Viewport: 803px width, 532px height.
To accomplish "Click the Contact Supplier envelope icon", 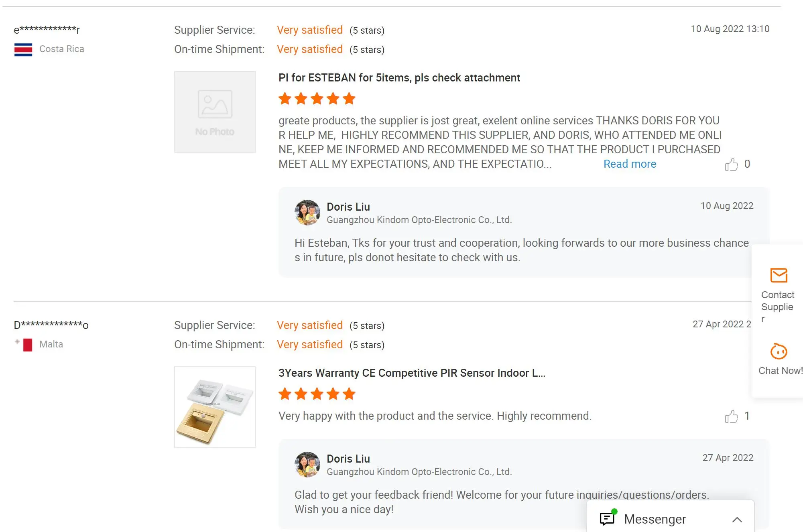I will pyautogui.click(x=779, y=276).
